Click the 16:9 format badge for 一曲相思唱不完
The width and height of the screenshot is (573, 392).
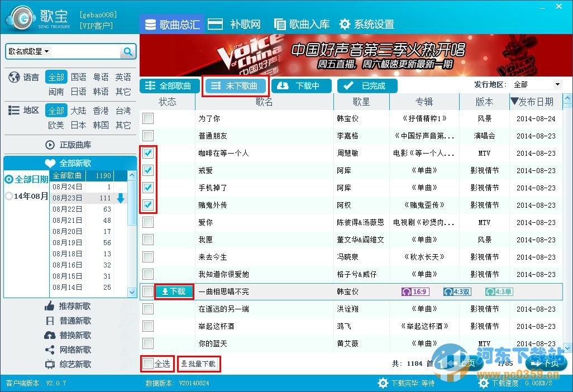(x=415, y=291)
